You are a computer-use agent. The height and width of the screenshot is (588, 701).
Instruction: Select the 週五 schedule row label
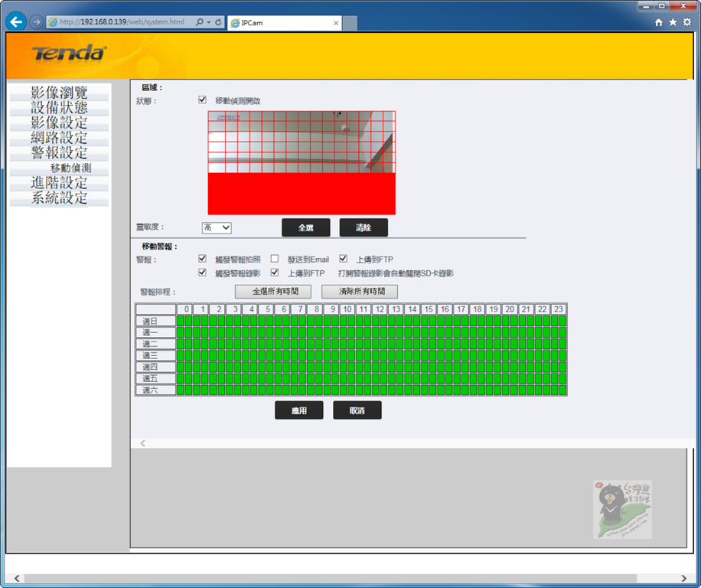click(x=155, y=378)
